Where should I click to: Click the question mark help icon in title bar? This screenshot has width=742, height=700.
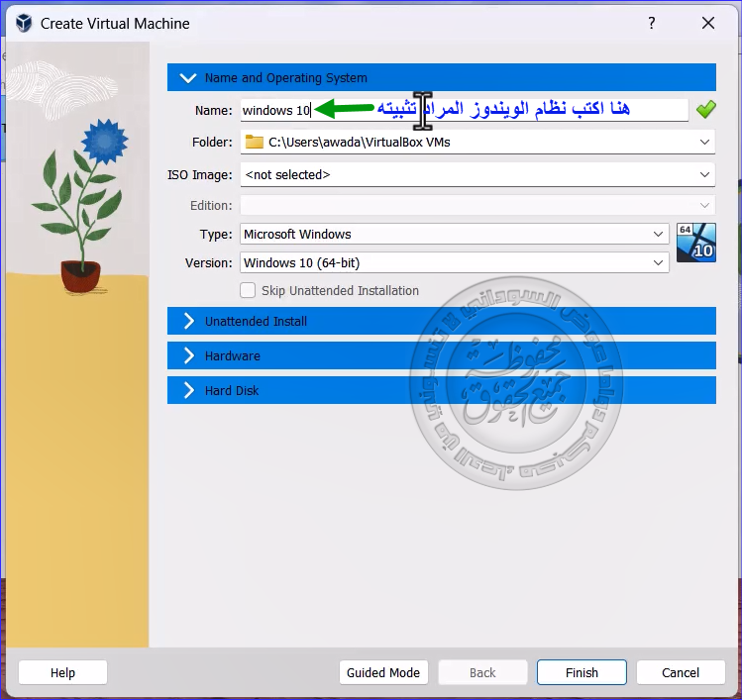pyautogui.click(x=651, y=23)
